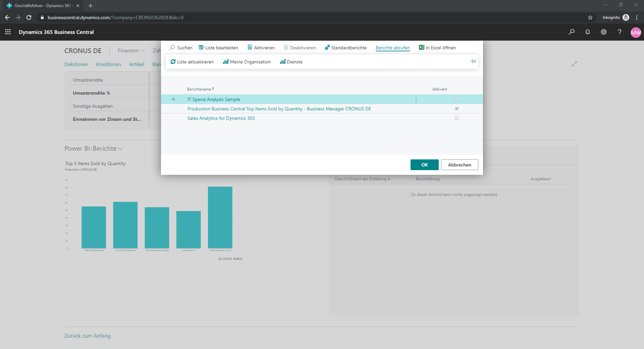This screenshot has height=349, width=644.
Task: Click the Suchen magnifier in the dialog toolbar
Action: pyautogui.click(x=172, y=48)
